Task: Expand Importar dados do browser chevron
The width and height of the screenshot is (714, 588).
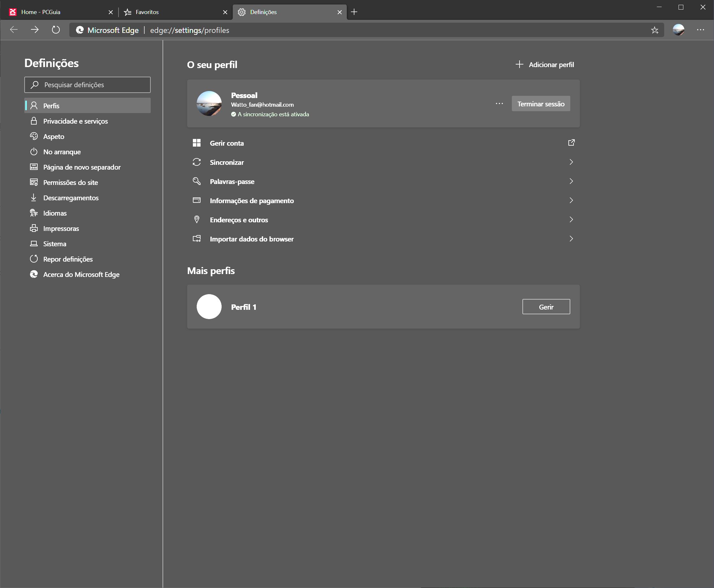Action: point(571,239)
